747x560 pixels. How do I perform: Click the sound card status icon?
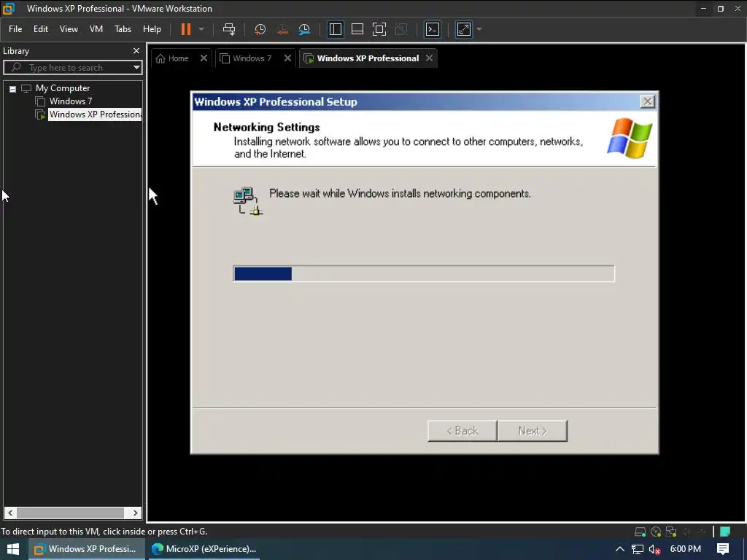pyautogui.click(x=686, y=532)
